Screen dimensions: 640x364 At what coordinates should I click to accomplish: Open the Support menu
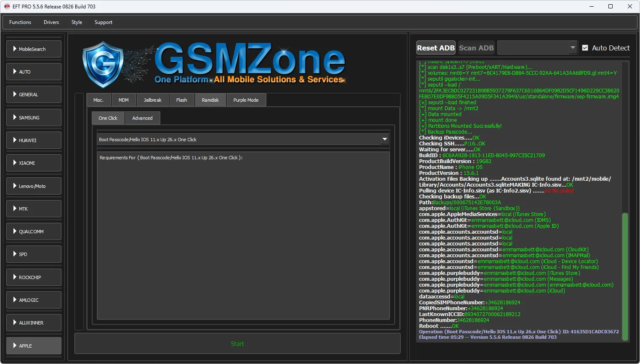104,22
